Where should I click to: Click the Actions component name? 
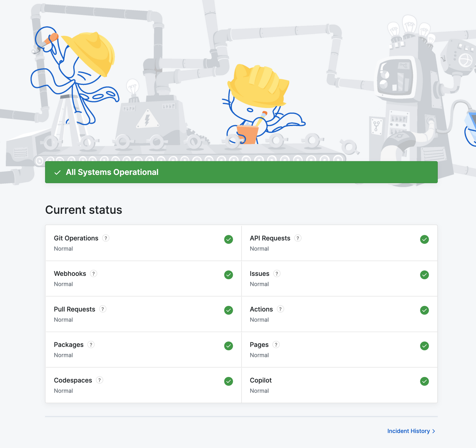coord(261,309)
